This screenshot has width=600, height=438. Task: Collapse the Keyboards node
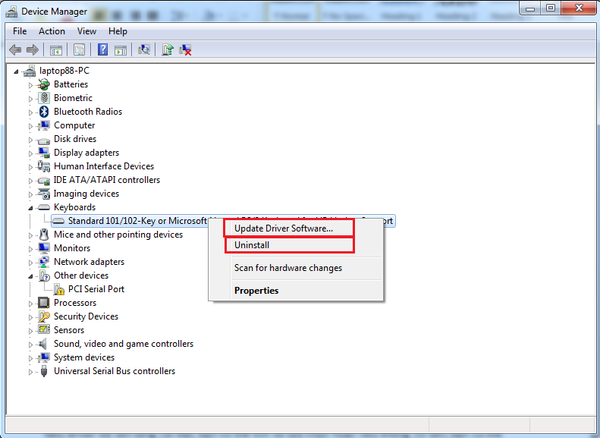pos(31,208)
